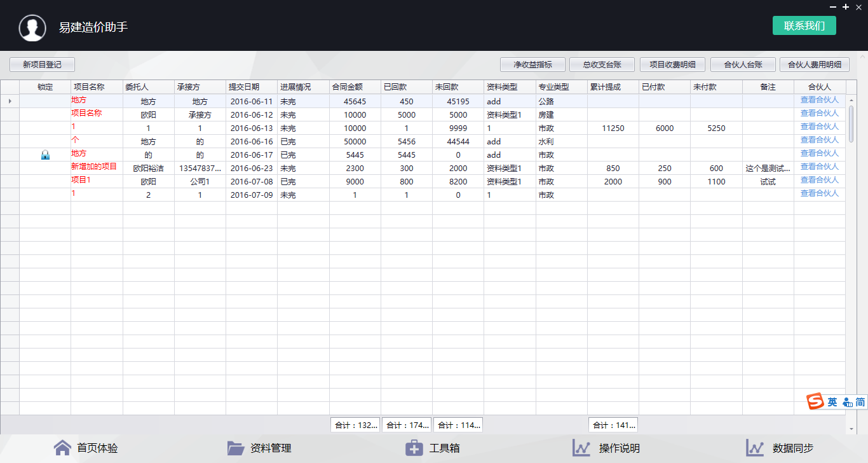Screen dimensions: 868x463
Task: Click the commission value 11250
Action: coord(613,128)
